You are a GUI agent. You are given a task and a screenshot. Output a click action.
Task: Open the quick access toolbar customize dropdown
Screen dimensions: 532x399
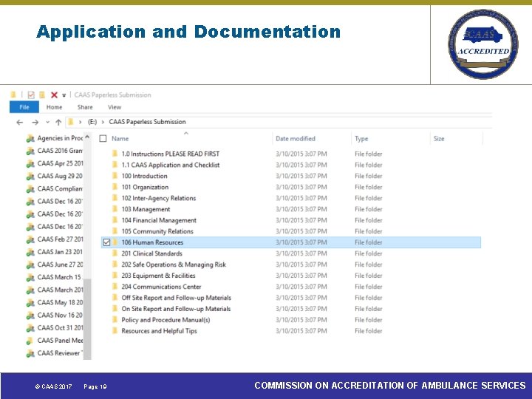64,95
